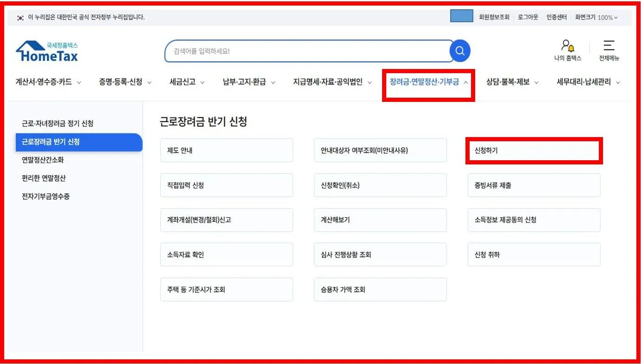The width and height of the screenshot is (641, 364).
Task: Click 로그아웃 to log out
Action: click(x=528, y=17)
